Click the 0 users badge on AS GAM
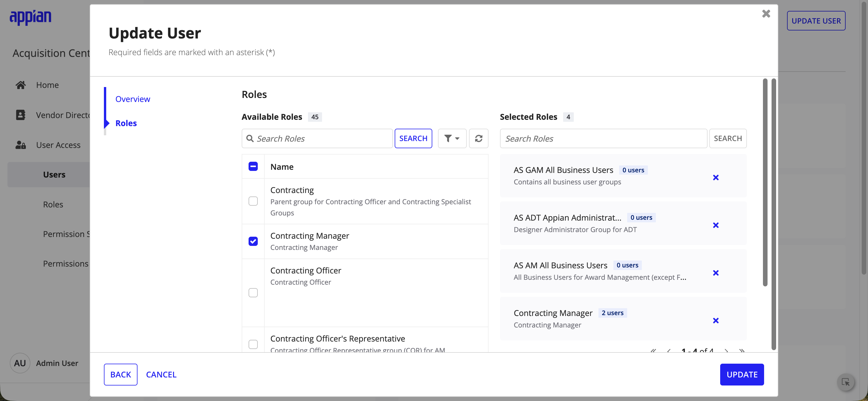This screenshot has height=401, width=868. coord(633,170)
